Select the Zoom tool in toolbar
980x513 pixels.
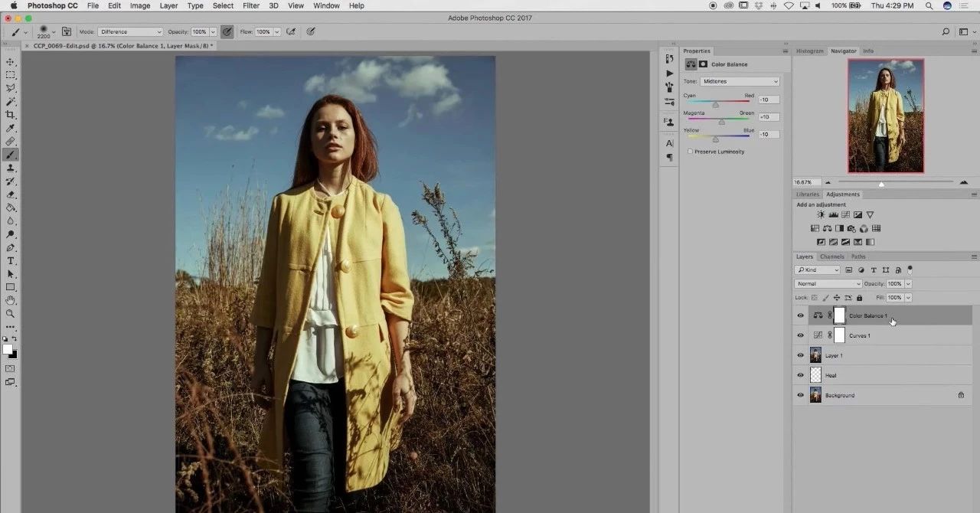[11, 313]
